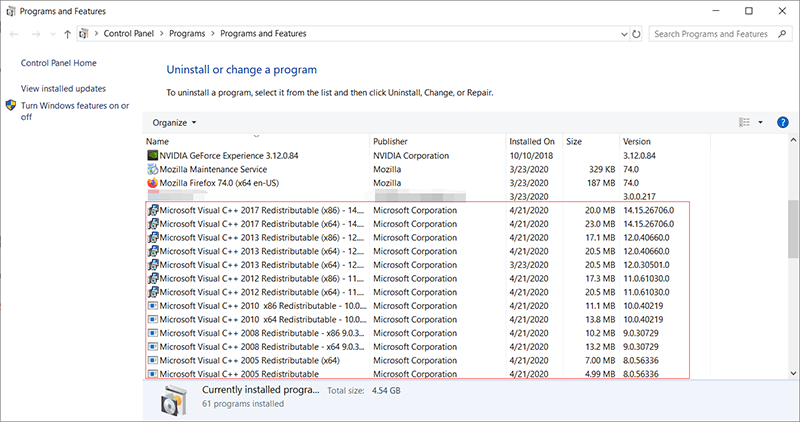Expand the chevron after Control Panel breadcrumb
800x422 pixels.
161,34
